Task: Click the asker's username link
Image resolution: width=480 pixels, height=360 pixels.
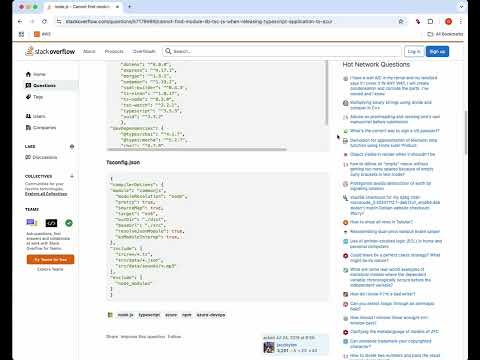Action: [286, 345]
